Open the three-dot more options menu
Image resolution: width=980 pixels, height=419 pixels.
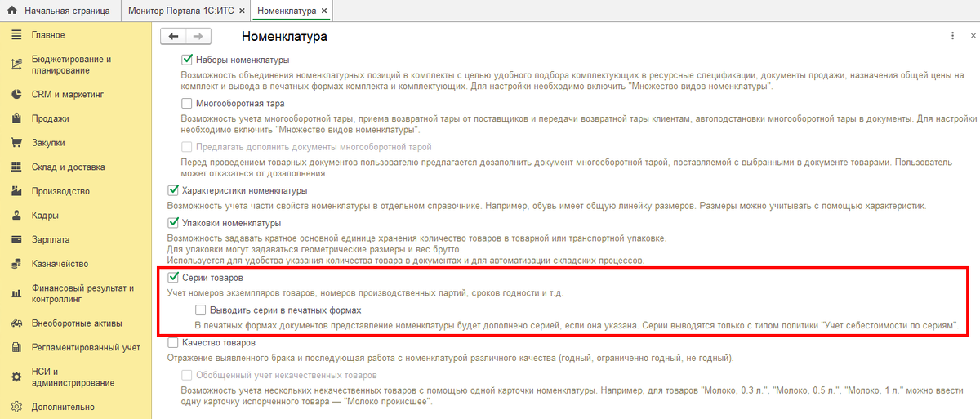click(x=952, y=37)
